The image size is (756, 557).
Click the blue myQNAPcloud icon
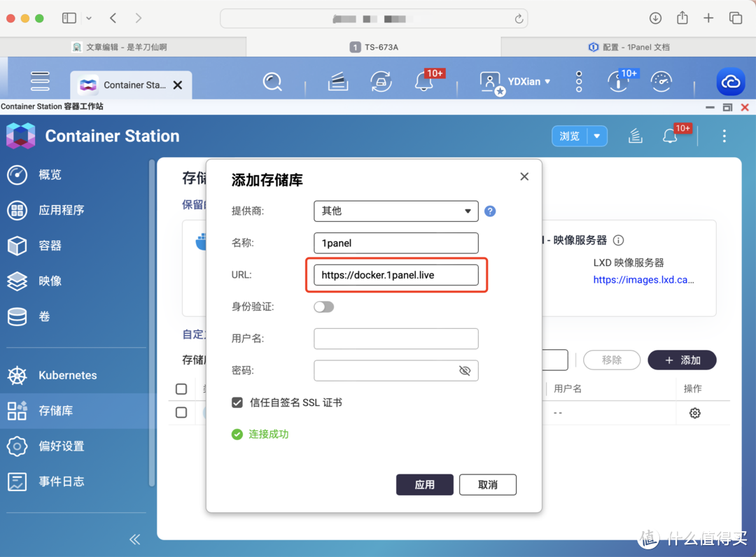730,82
